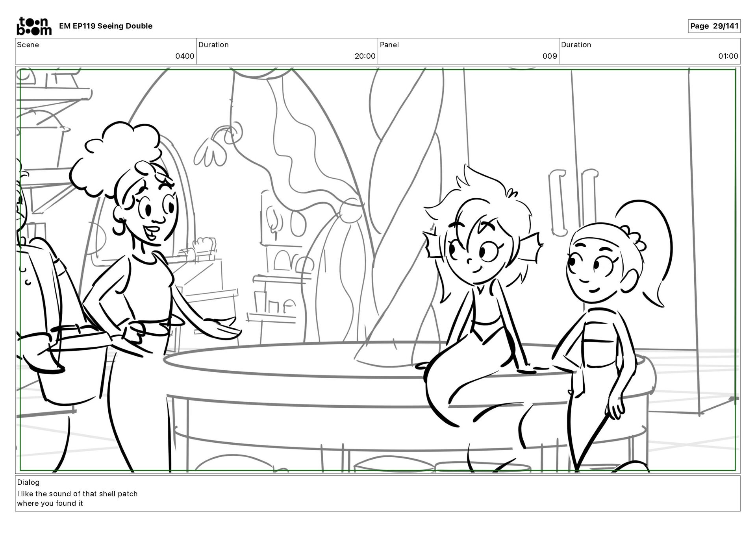Click the Page 29/141 indicator
The width and height of the screenshot is (756, 534).
[x=714, y=26]
